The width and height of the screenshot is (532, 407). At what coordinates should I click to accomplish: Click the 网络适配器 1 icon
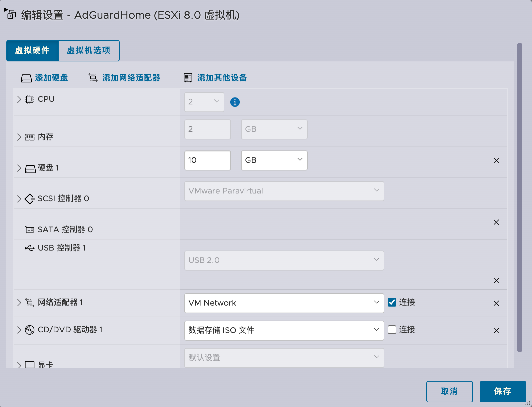(30, 303)
